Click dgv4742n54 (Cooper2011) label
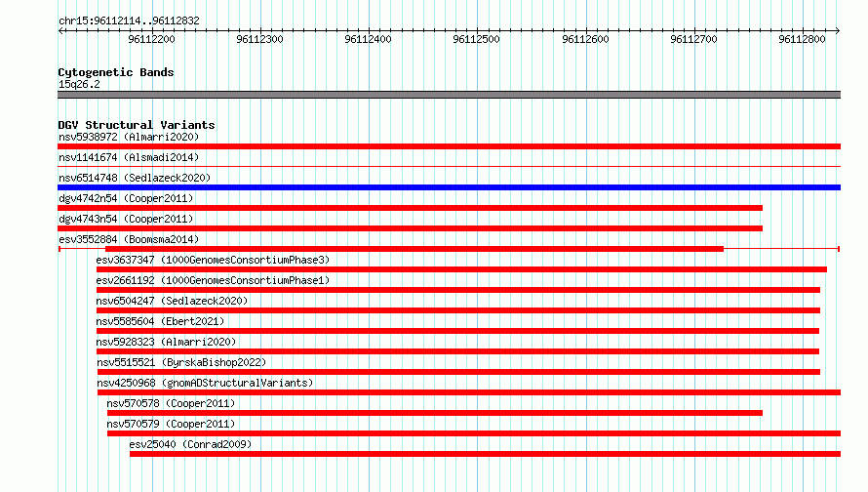The image size is (868, 492). (126, 198)
